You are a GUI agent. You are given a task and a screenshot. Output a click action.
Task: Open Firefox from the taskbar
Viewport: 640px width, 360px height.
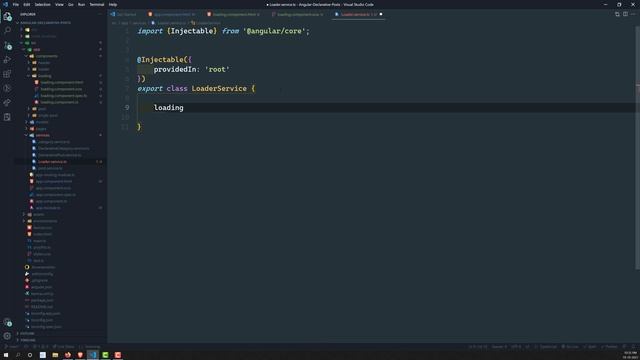(x=68, y=355)
